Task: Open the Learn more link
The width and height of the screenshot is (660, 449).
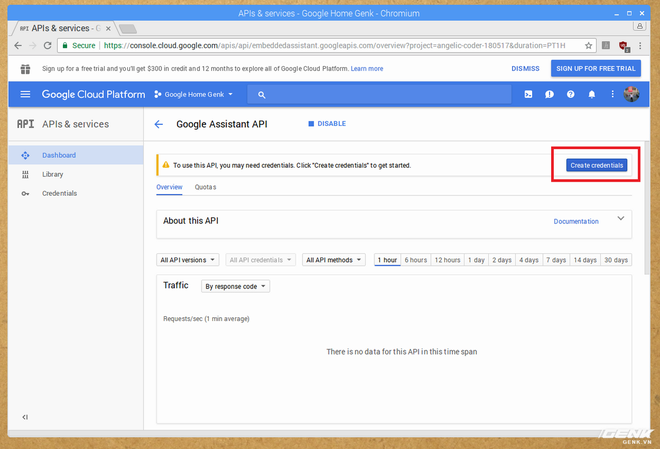Action: 367,69
